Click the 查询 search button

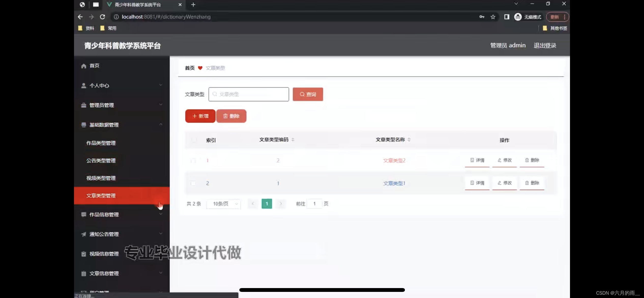coord(308,94)
